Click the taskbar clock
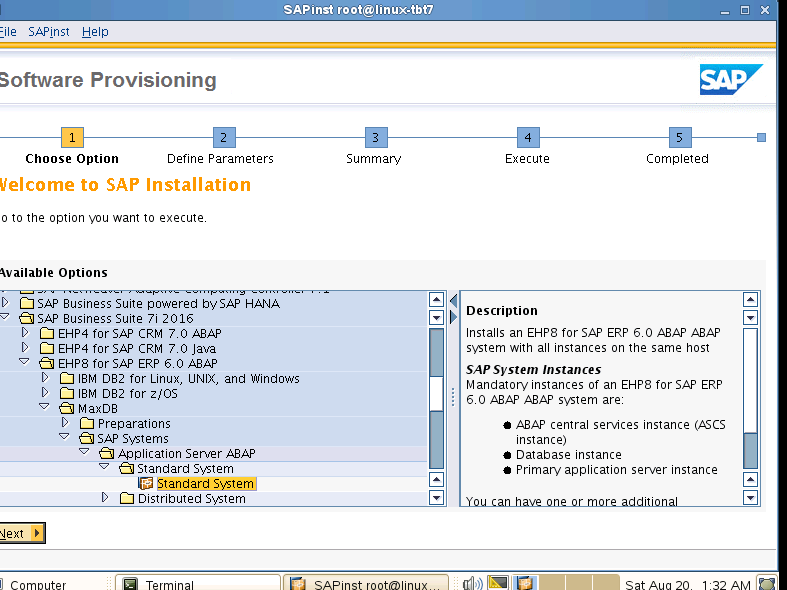Screen dimensions: 787x590 [x=688, y=584]
